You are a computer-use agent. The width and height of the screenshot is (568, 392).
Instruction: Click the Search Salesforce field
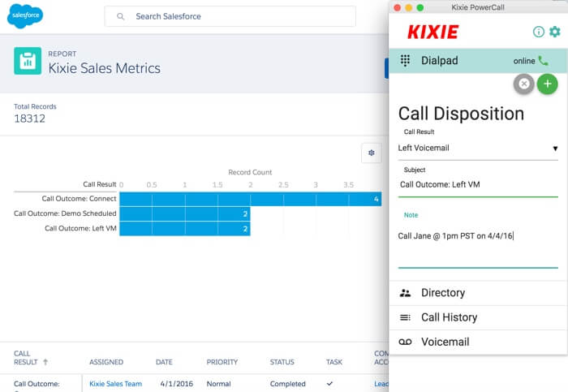[x=230, y=16]
